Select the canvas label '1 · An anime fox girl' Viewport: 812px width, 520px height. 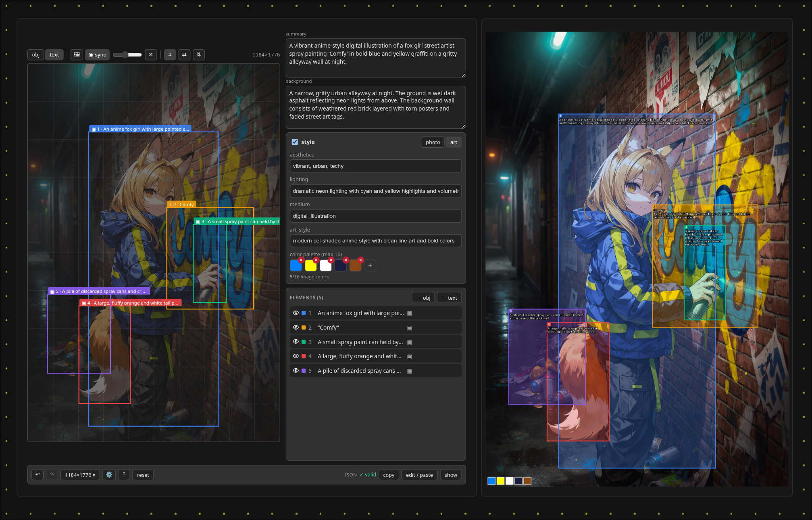point(140,129)
